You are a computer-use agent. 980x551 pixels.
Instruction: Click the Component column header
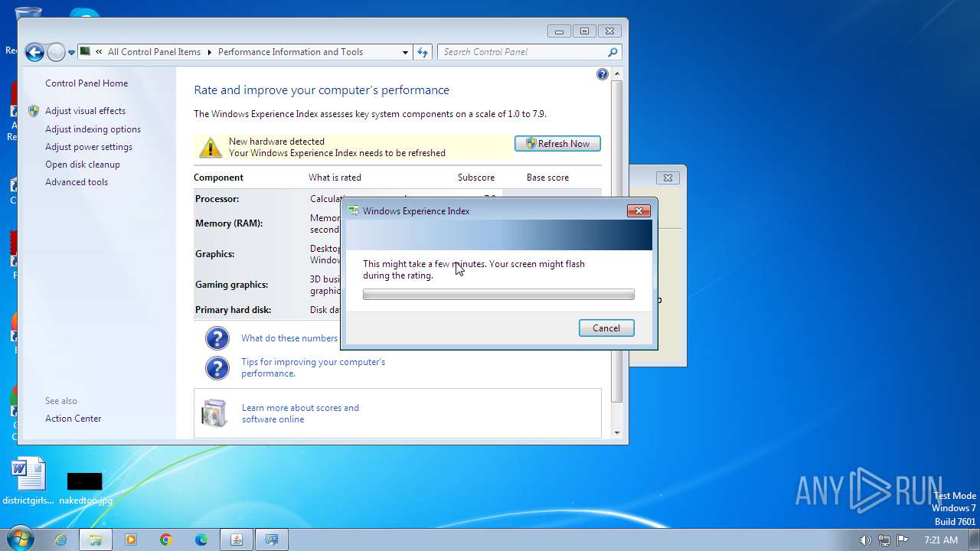pos(218,178)
